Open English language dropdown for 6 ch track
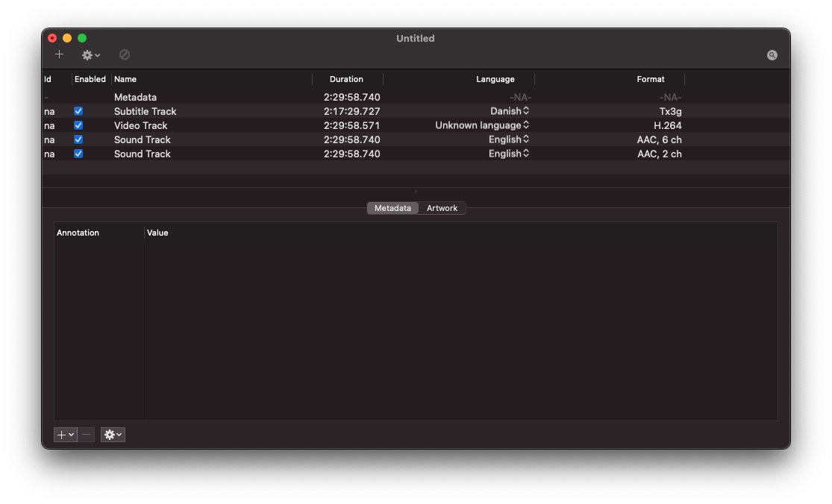 pyautogui.click(x=509, y=139)
